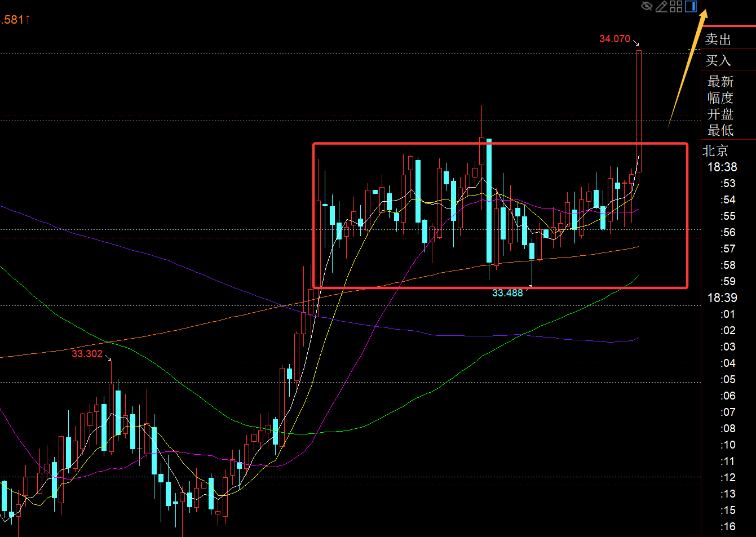Click the 买入 buy row
The width and height of the screenshot is (756, 537).
point(728,60)
